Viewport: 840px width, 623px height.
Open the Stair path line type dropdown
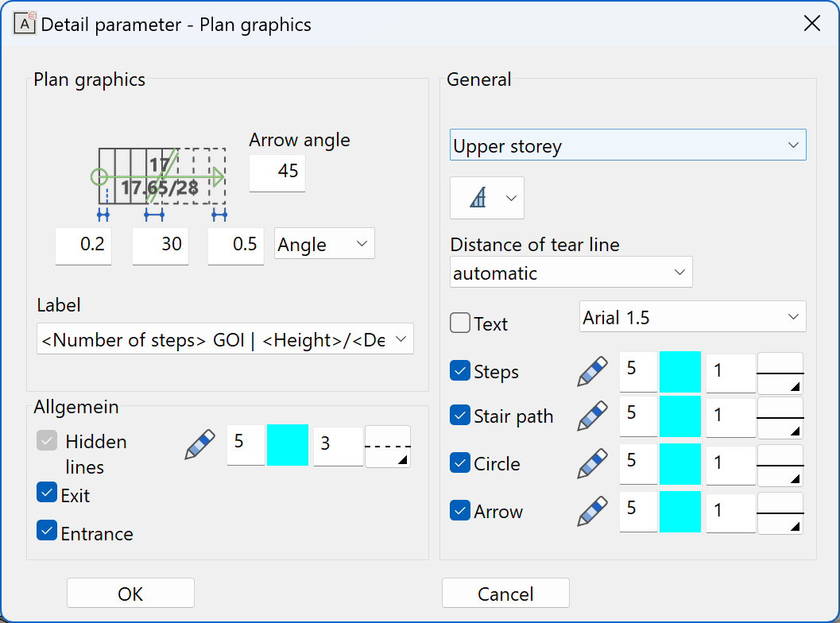pos(780,418)
